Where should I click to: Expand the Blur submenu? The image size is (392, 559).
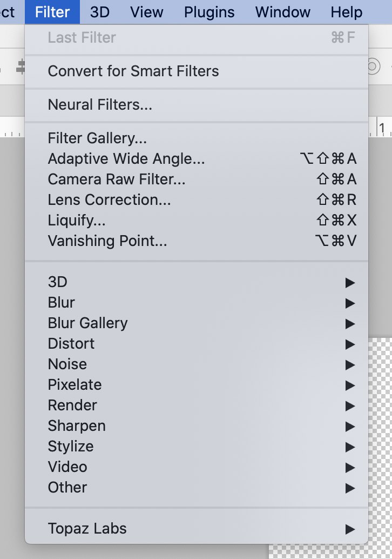(197, 303)
